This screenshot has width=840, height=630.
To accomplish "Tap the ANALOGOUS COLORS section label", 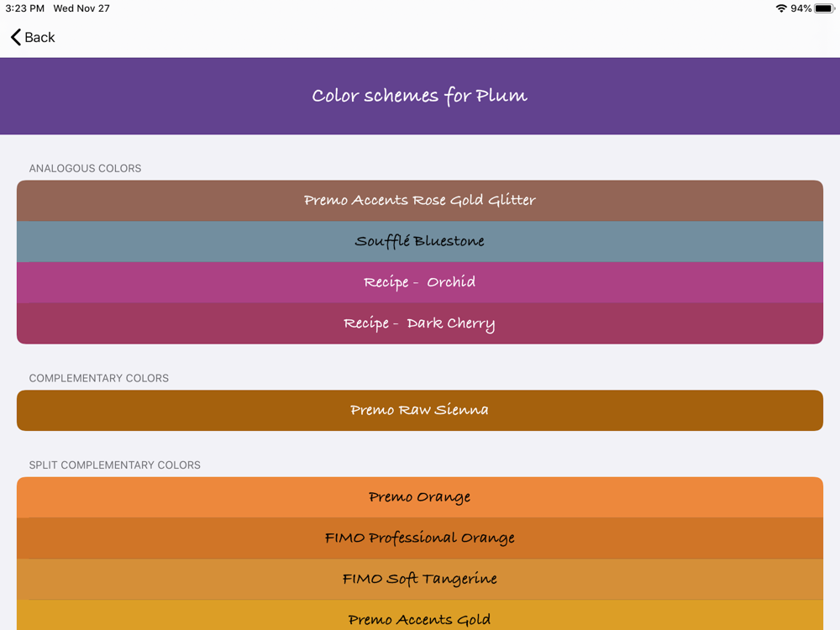I will 85,168.
